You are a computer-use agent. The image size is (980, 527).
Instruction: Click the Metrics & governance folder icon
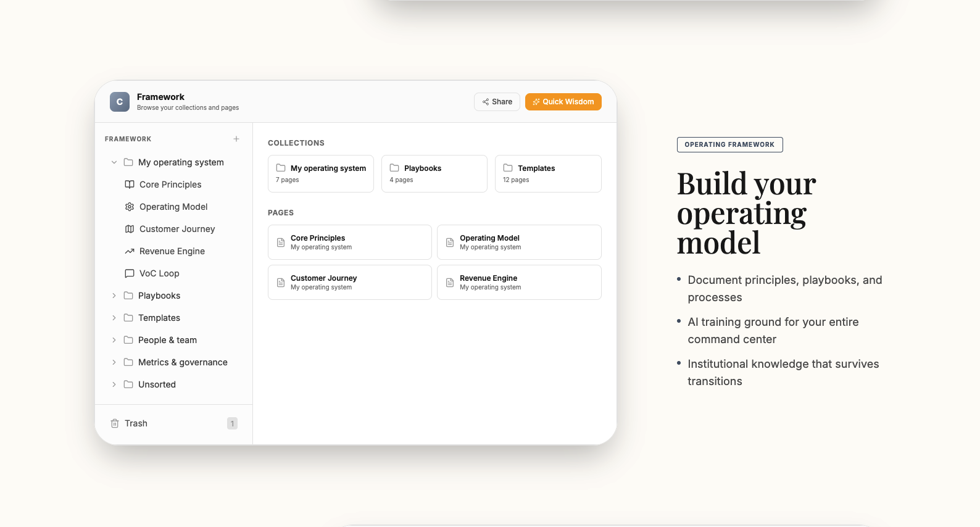[x=128, y=362]
